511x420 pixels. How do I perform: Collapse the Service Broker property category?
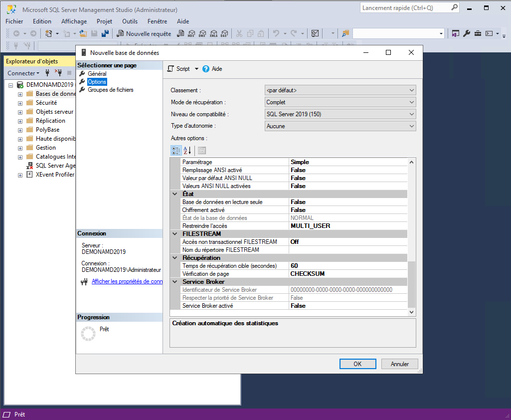[x=175, y=282]
